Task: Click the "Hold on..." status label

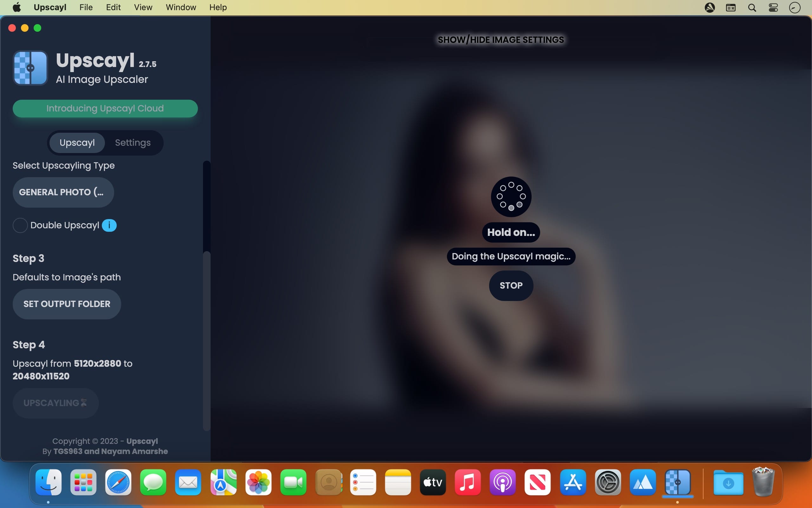Action: 511,232
